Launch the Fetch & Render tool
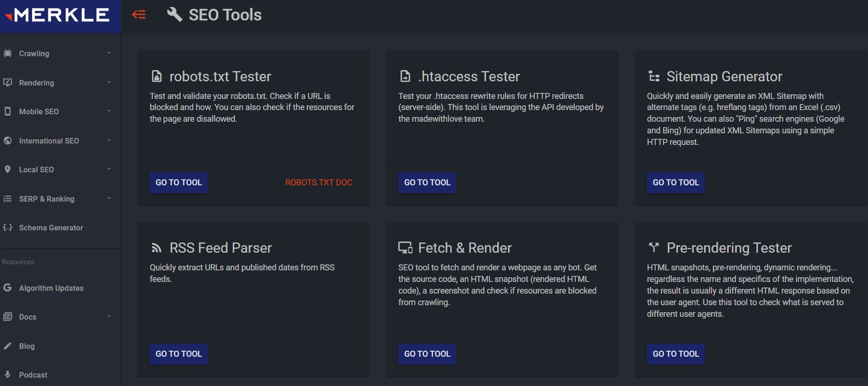This screenshot has height=386, width=868. [427, 354]
